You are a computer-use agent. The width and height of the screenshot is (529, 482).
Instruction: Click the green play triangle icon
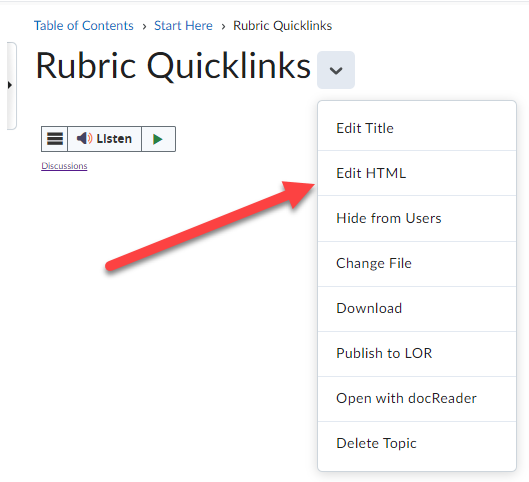(158, 139)
